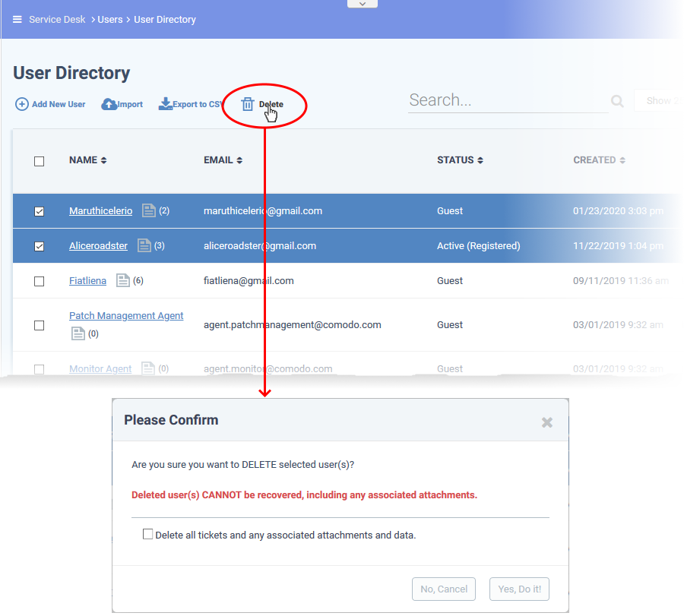The width and height of the screenshot is (684, 616).
Task: Open Fiatliena's tickets document icon
Action: tap(123, 280)
